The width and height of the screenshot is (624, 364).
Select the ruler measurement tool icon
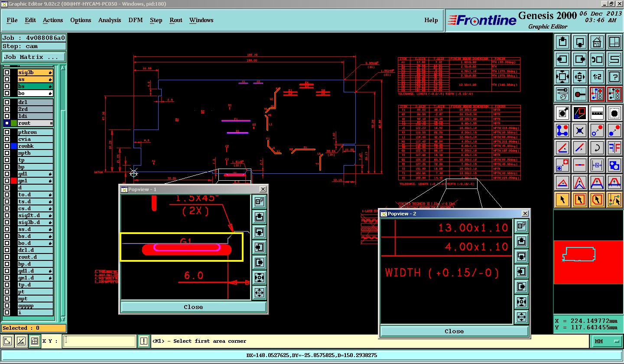pyautogui.click(x=597, y=113)
